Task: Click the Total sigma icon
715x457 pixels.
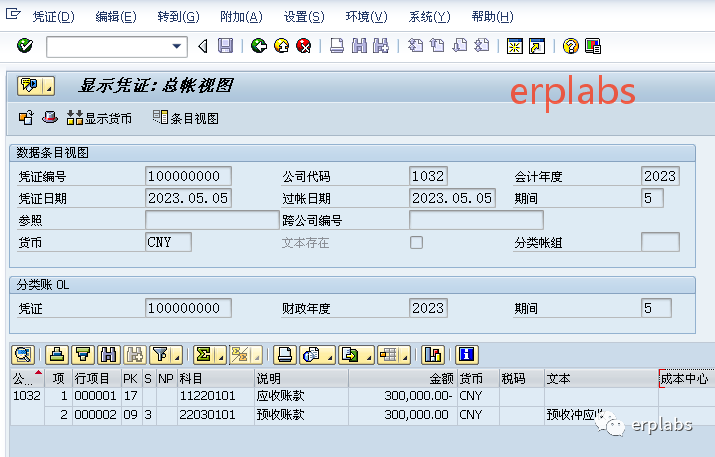Action: pos(204,355)
